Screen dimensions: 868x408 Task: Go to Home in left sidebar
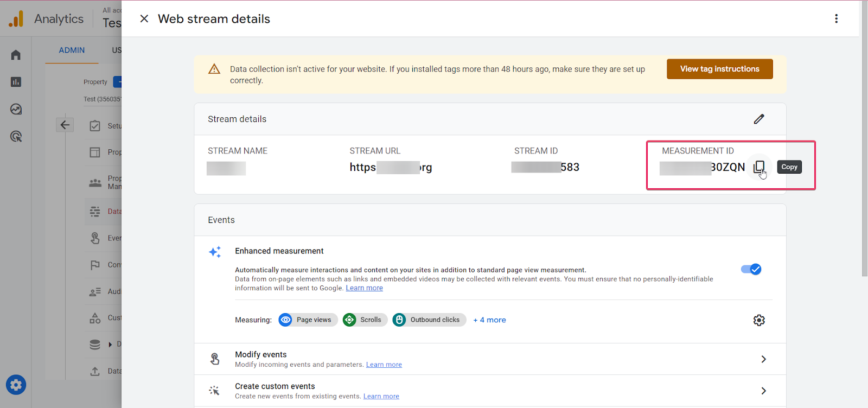coord(16,55)
